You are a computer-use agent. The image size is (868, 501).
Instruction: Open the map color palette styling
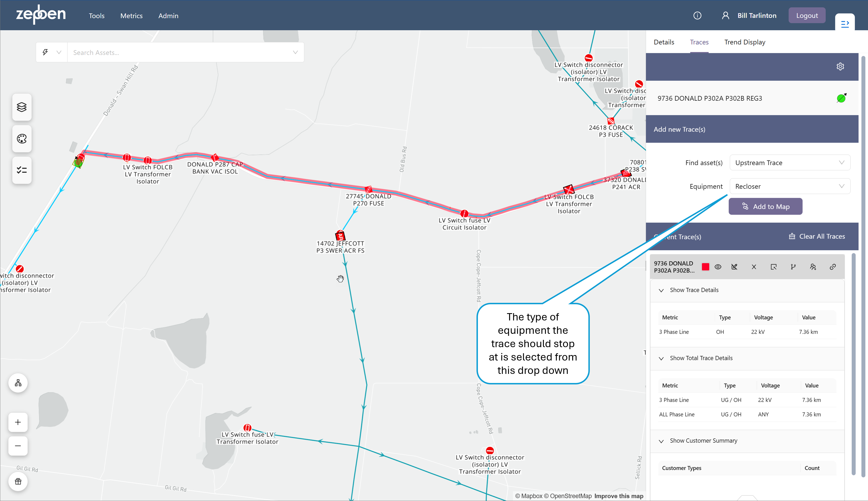tap(22, 139)
